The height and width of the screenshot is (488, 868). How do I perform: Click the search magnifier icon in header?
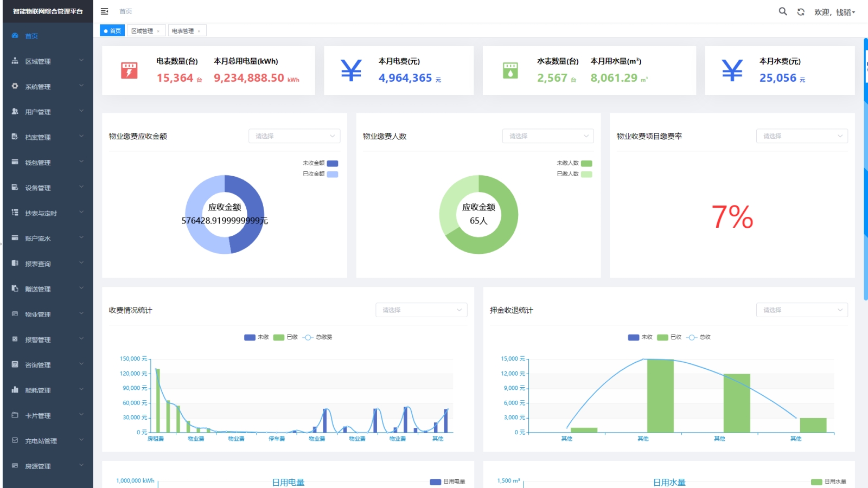pyautogui.click(x=782, y=11)
